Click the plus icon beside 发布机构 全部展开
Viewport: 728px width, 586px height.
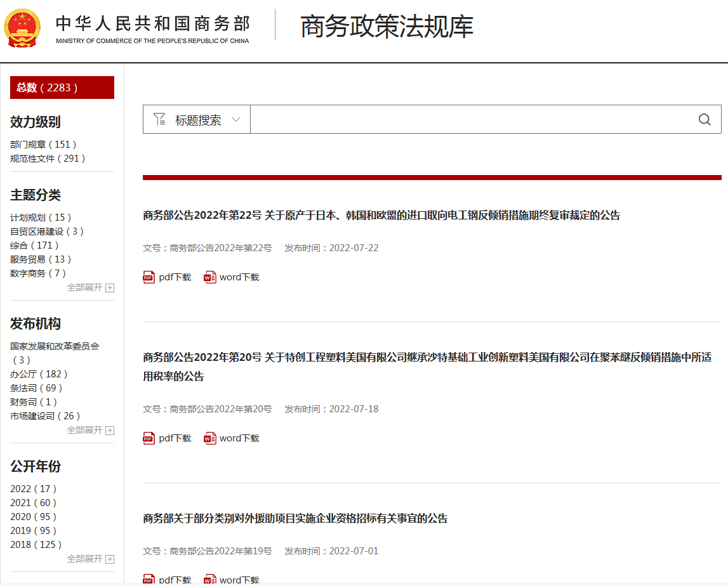point(110,431)
